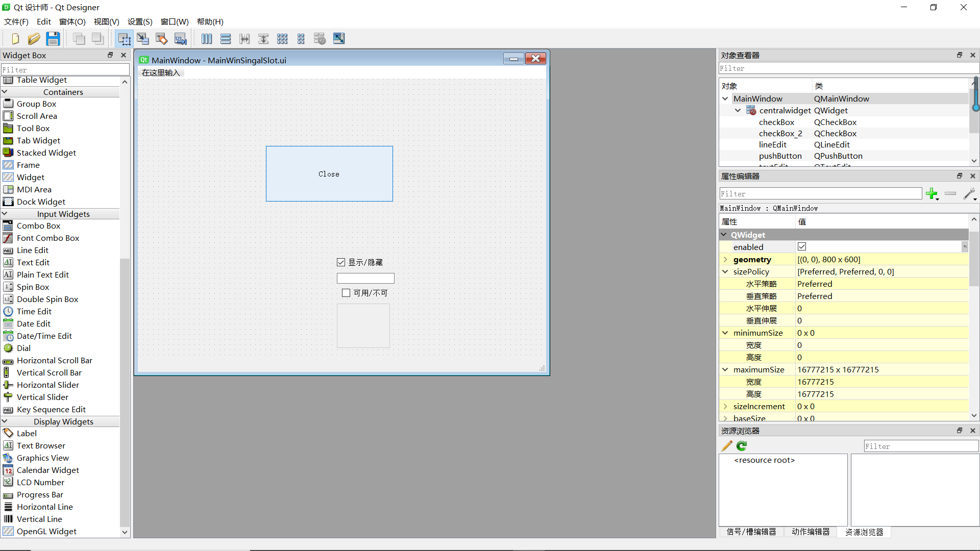Add dynamic property with green plus
This screenshot has height=551, width=980.
tap(932, 193)
